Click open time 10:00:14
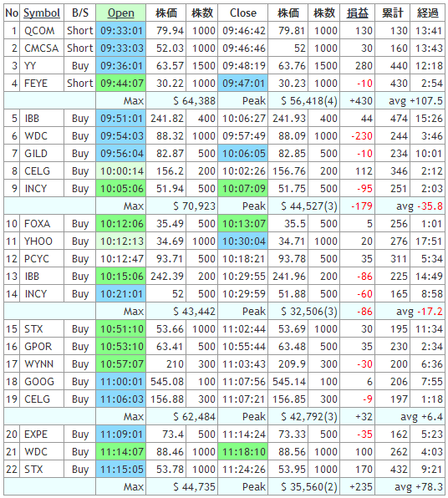This screenshot has width=448, height=498. [x=120, y=170]
